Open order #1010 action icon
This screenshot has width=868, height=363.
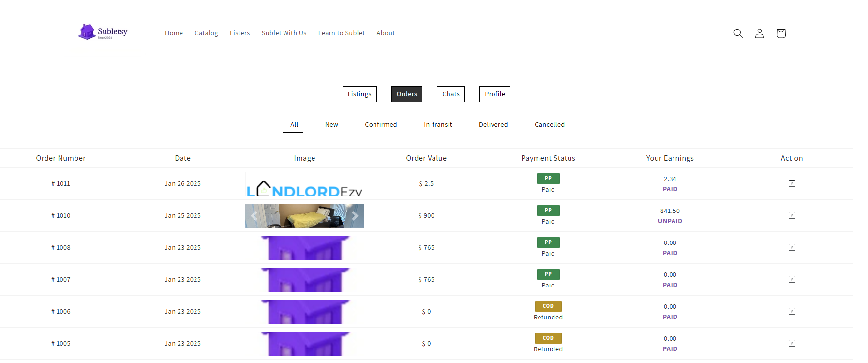click(x=792, y=215)
